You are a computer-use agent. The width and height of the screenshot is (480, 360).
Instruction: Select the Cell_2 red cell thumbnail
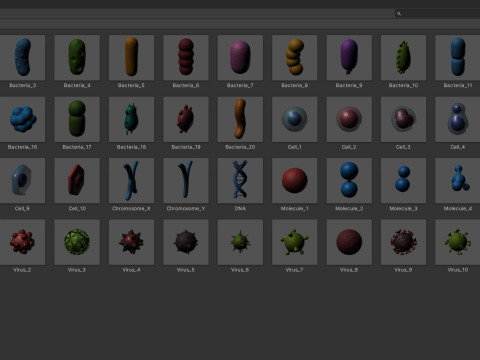[349, 119]
